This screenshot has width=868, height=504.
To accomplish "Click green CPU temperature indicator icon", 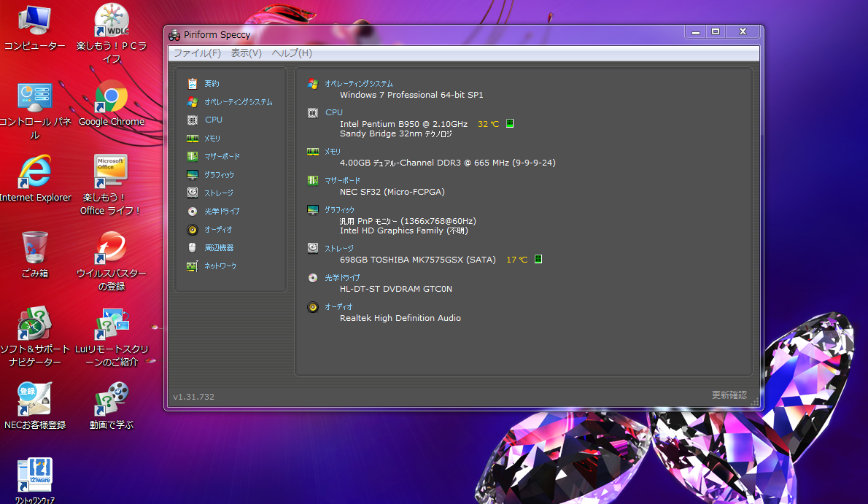I will pos(510,123).
